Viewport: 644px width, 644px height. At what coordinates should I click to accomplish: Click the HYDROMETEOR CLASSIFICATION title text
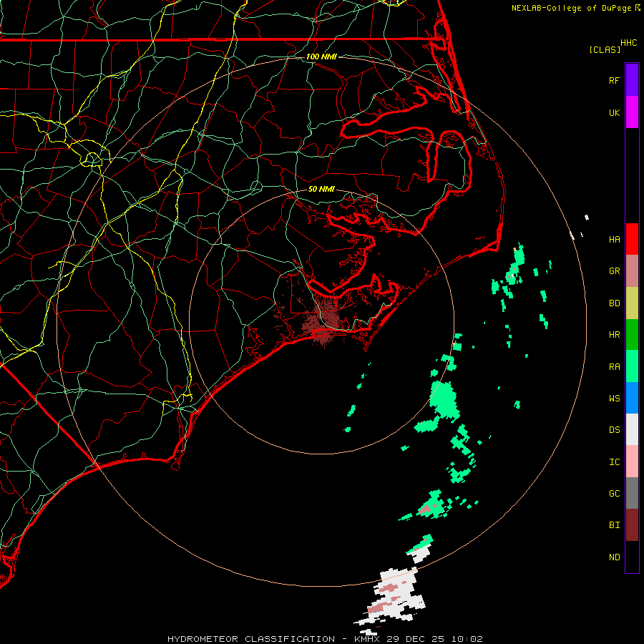[x=251, y=639]
